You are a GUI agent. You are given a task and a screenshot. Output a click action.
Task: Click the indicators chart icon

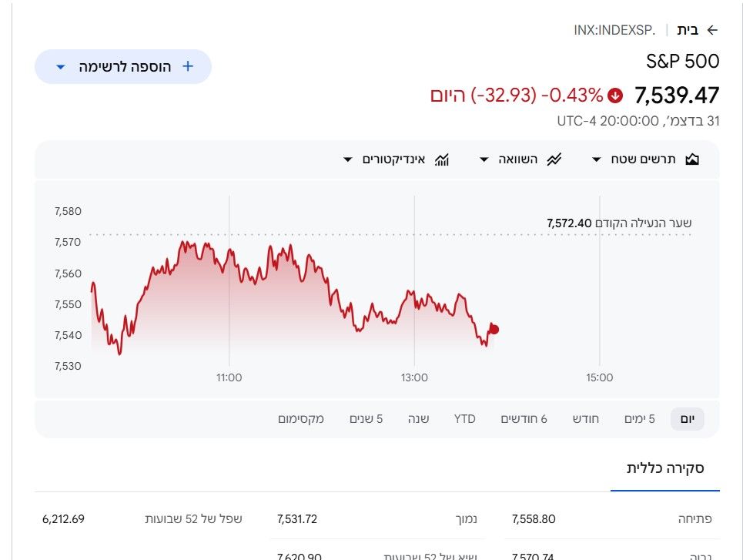coord(442,159)
